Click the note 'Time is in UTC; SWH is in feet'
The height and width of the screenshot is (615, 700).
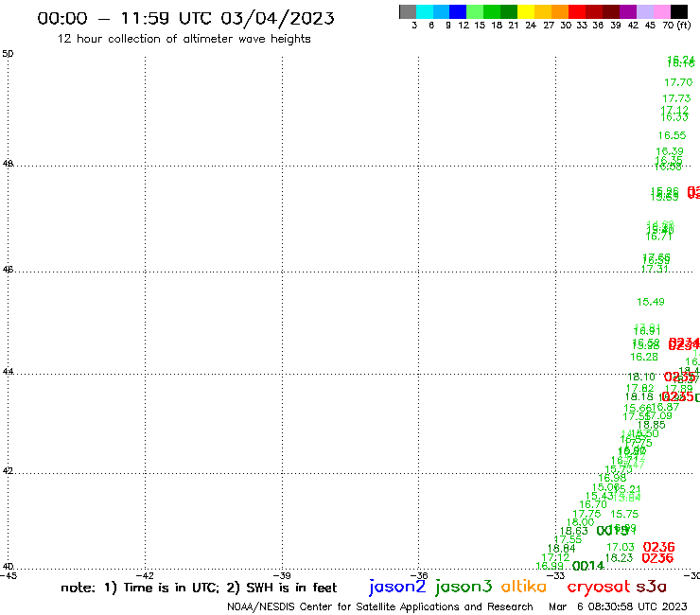point(199,588)
